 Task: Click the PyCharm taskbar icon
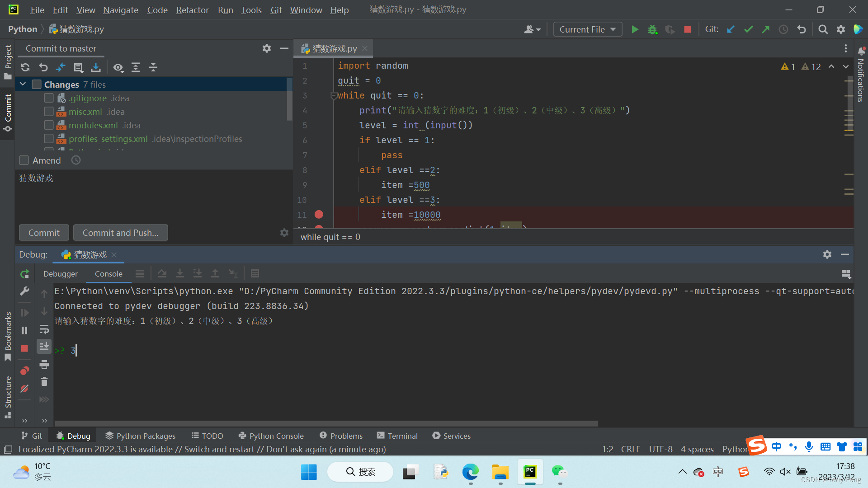(529, 471)
